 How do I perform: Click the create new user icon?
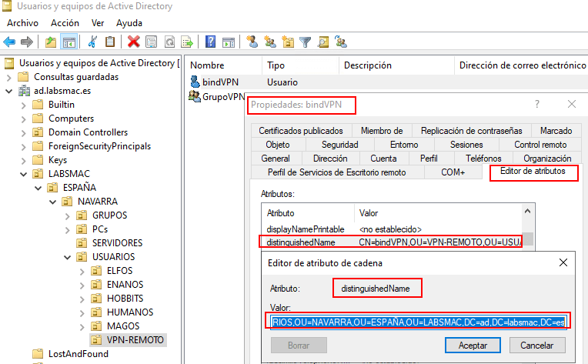[252, 42]
